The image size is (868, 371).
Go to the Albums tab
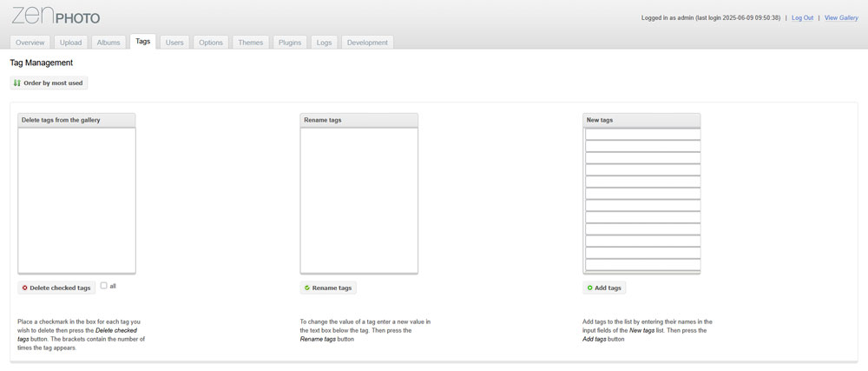tap(108, 43)
